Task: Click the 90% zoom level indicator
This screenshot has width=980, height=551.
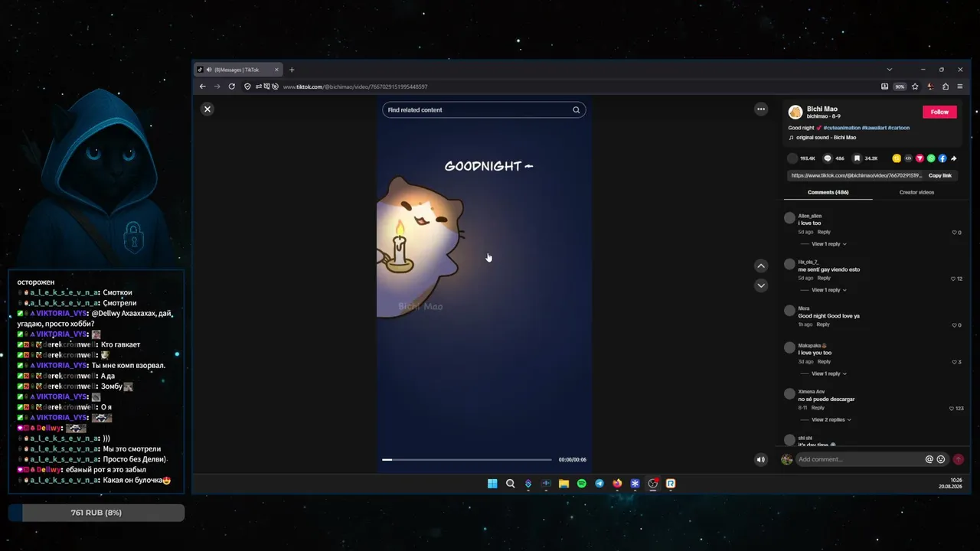Action: [x=900, y=86]
